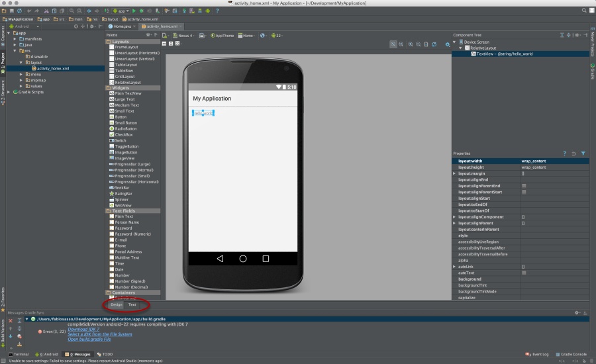Collapse the RelativeLayout node in Component Tree
The image size is (596, 364).
pos(460,48)
